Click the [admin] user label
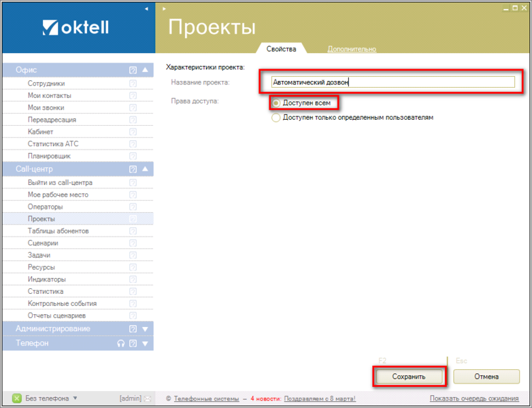This screenshot has width=532, height=408. [x=131, y=398]
